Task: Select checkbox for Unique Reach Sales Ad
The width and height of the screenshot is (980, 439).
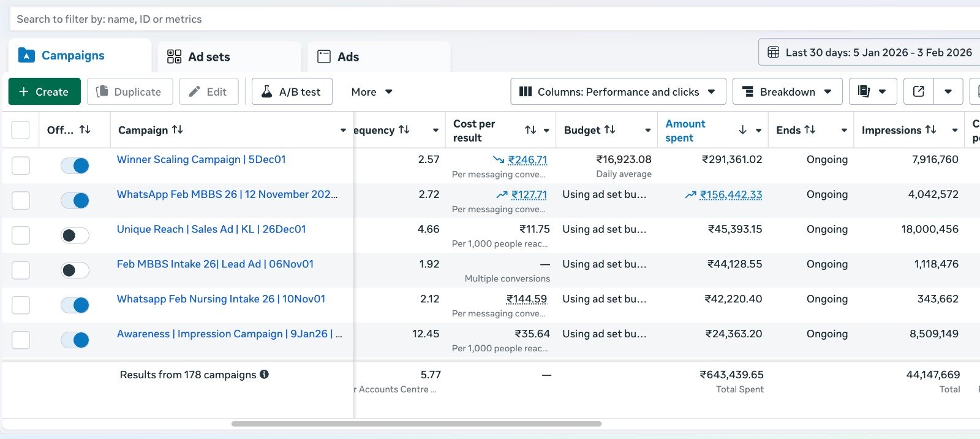Action: click(21, 235)
